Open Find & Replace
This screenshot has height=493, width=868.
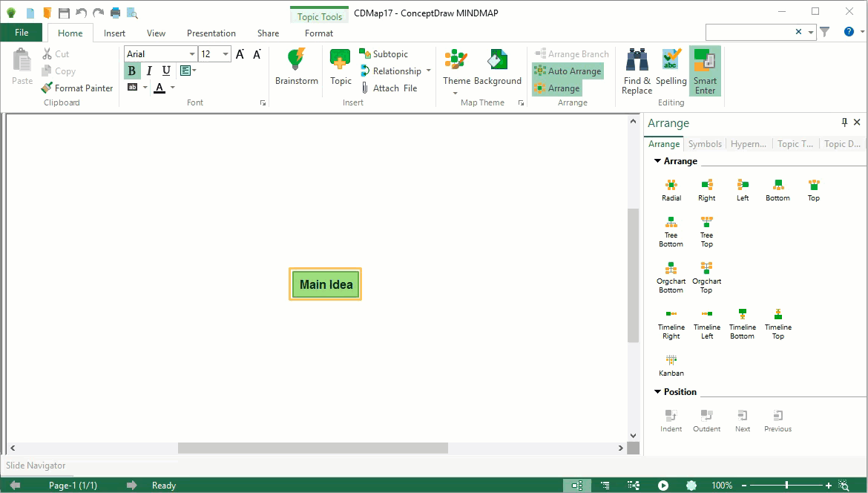(x=637, y=71)
